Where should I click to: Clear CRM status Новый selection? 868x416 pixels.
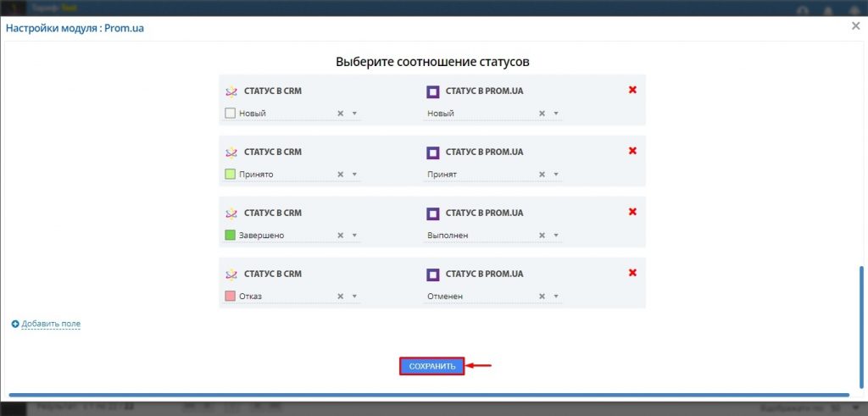coord(341,114)
